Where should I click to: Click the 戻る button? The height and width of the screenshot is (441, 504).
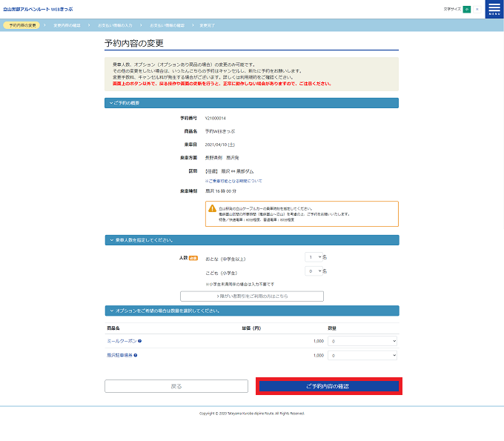tap(176, 386)
